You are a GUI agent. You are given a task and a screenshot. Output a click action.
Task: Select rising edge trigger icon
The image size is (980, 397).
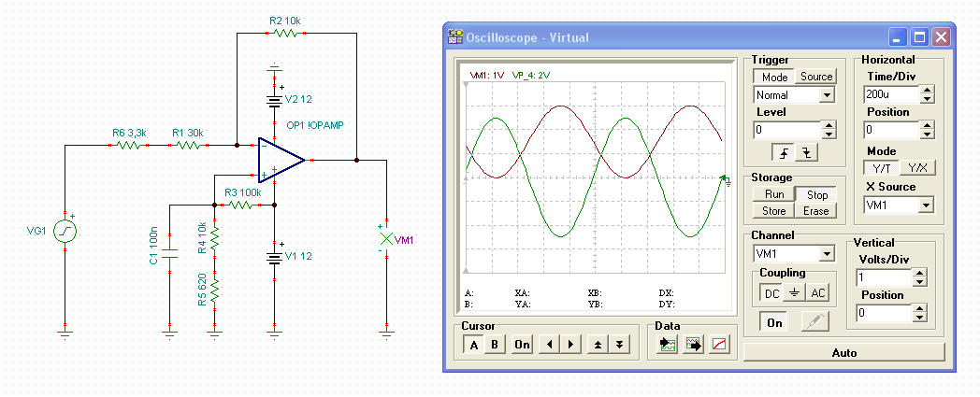coord(783,152)
